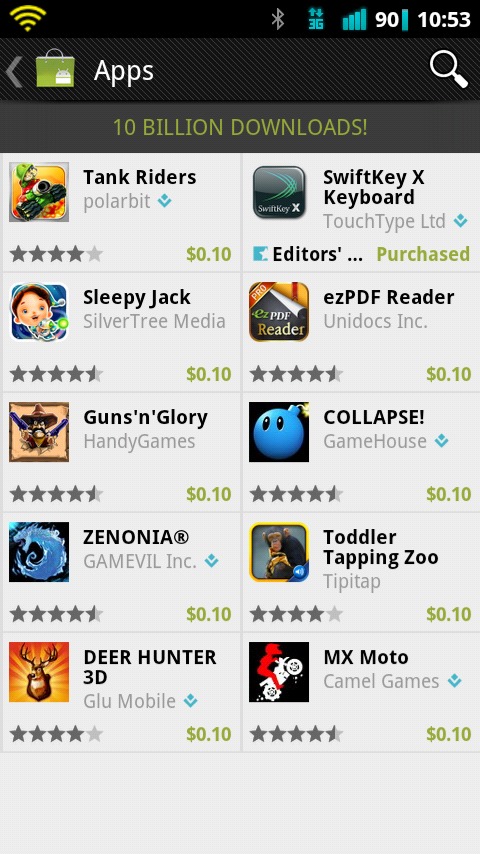Open the Sleepy Jack app icon
480x854 pixels.
39,312
